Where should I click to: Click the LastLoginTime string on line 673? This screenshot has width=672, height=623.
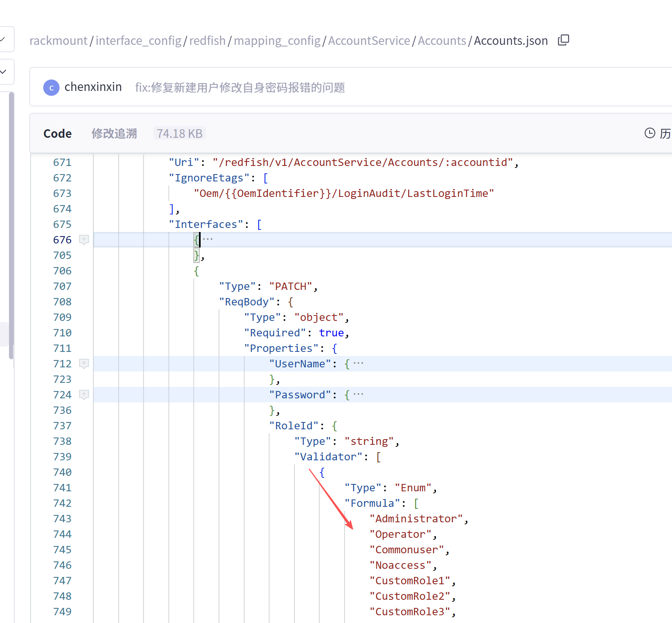click(344, 193)
